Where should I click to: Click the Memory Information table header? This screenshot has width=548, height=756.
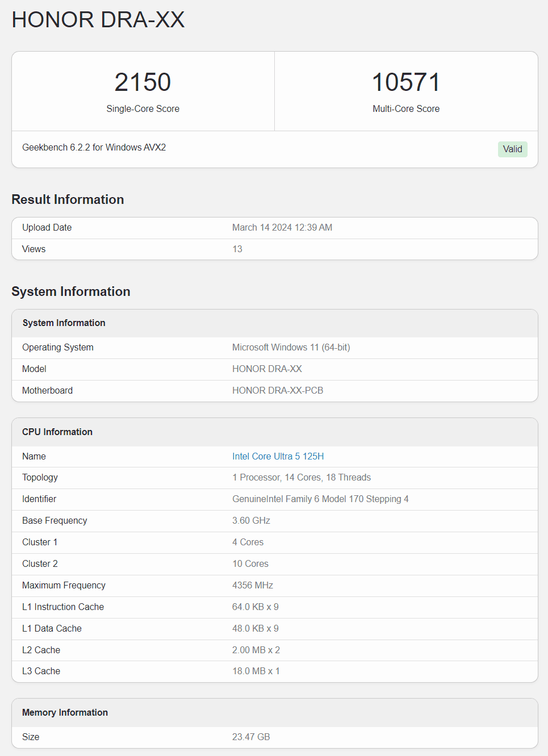(x=65, y=712)
